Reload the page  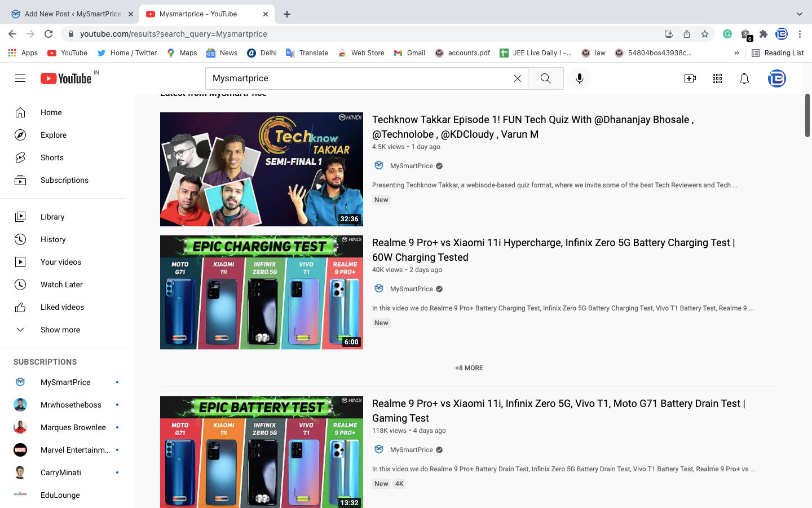pyautogui.click(x=48, y=34)
